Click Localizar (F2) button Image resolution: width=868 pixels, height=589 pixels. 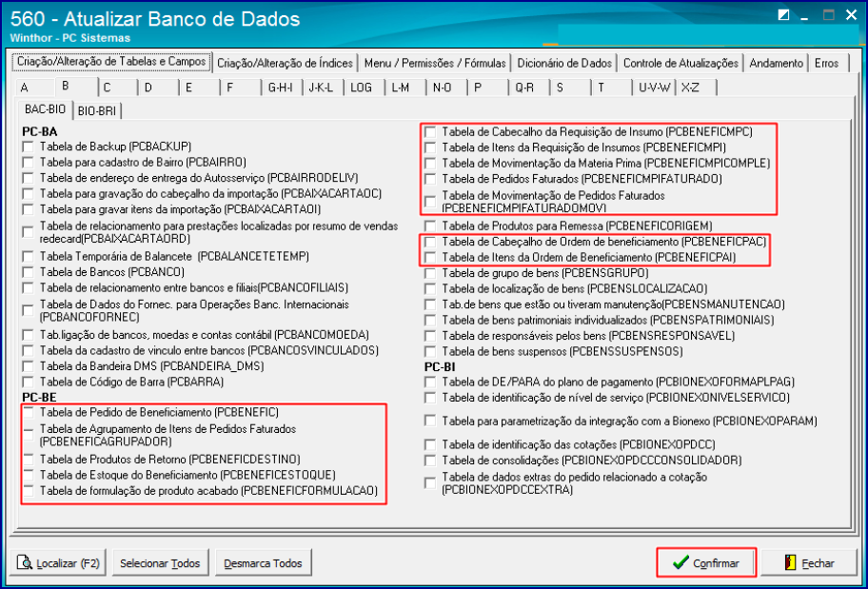click(x=59, y=563)
